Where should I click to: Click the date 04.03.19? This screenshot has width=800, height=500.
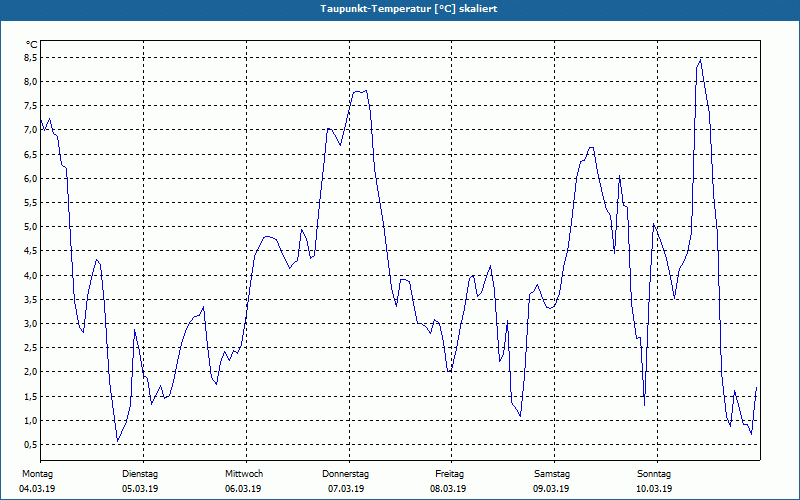[37, 489]
